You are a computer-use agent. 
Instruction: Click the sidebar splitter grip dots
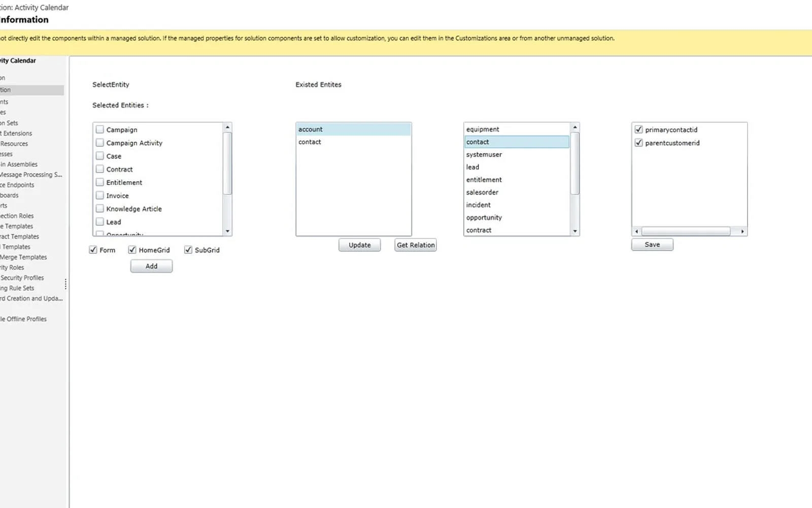click(x=65, y=284)
